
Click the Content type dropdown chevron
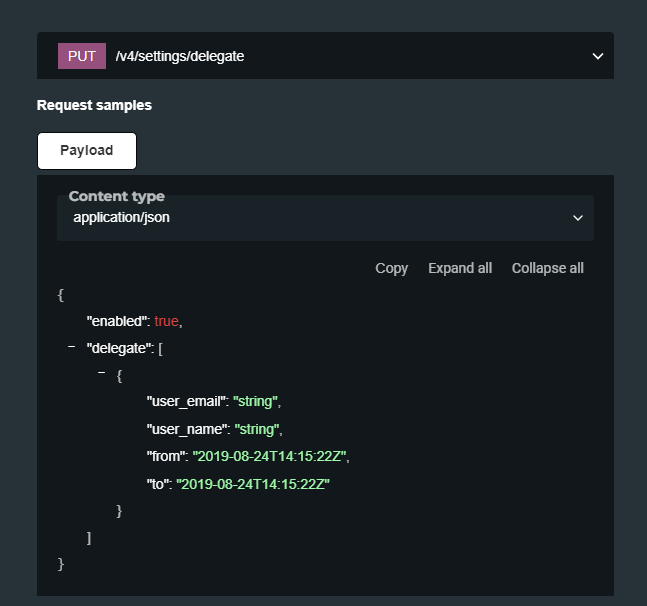[577, 218]
